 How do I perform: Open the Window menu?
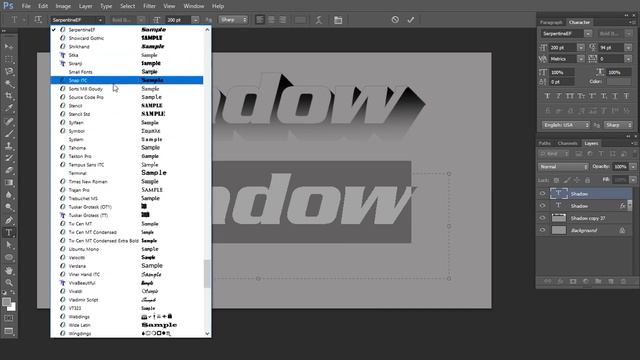tap(193, 6)
